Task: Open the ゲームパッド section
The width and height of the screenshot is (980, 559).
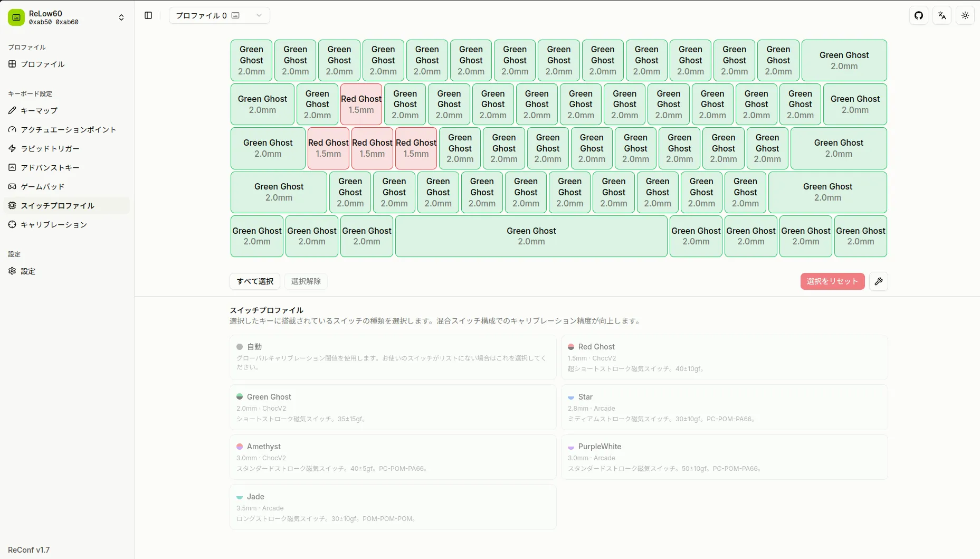Action: [x=66, y=186]
